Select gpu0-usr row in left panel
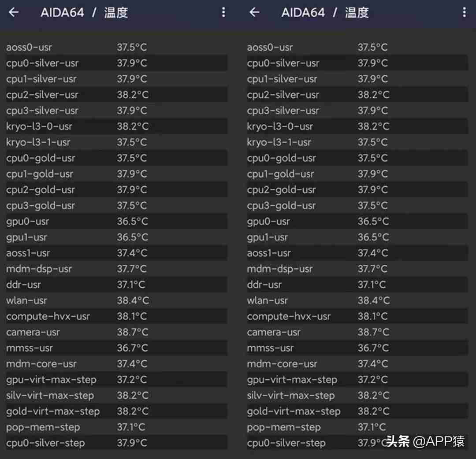This screenshot has height=459, width=476. (x=116, y=221)
